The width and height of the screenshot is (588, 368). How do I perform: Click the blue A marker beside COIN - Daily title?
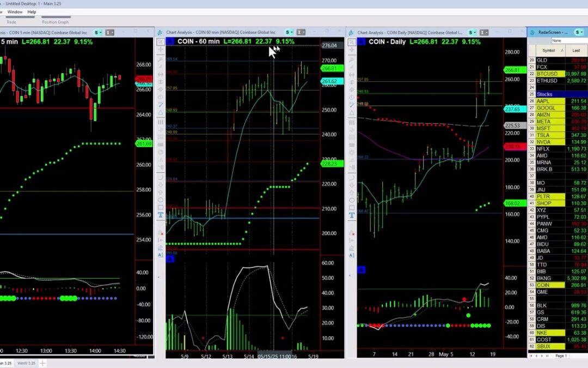pos(362,41)
